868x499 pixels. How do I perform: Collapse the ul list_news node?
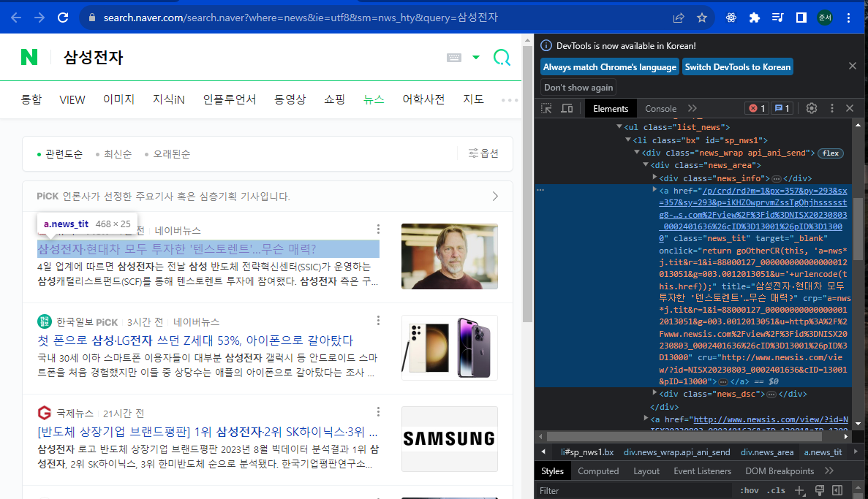pos(619,126)
